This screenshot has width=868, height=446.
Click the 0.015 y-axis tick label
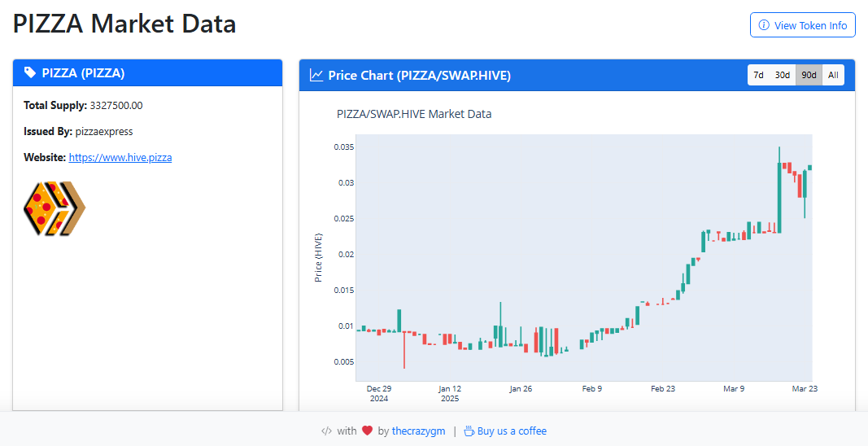(344, 291)
